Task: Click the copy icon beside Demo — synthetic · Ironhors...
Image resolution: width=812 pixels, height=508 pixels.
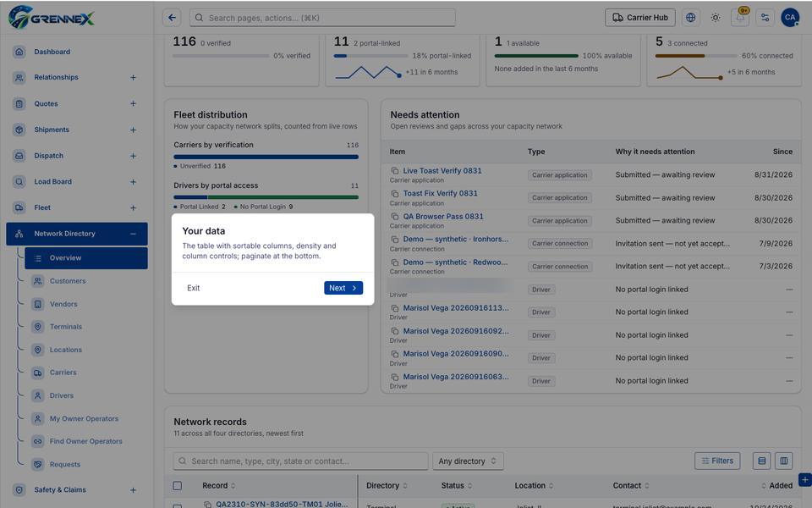Action: click(395, 239)
